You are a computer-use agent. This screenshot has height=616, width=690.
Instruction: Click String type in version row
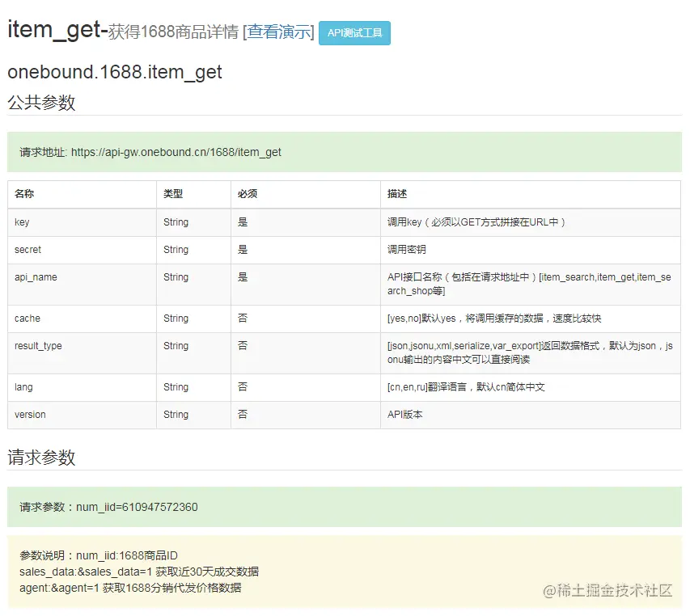point(176,415)
